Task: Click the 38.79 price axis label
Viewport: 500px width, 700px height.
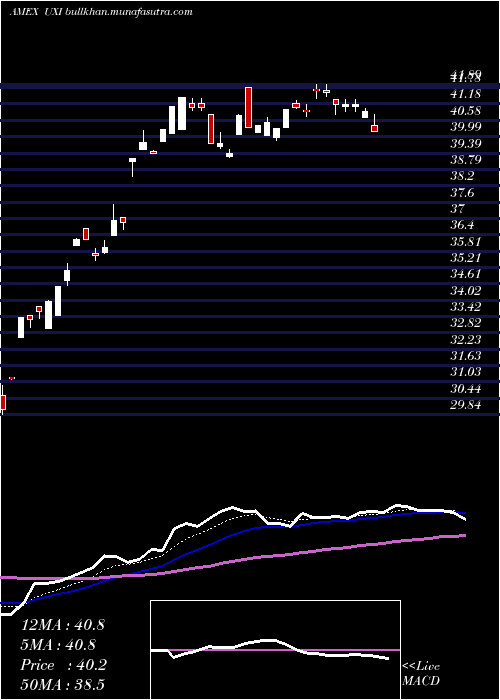Action: pos(465,159)
